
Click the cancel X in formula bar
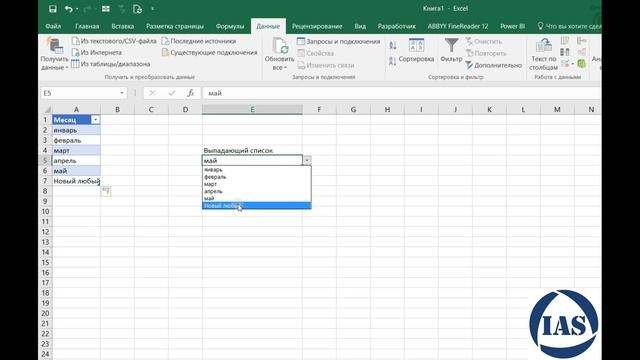[152, 93]
